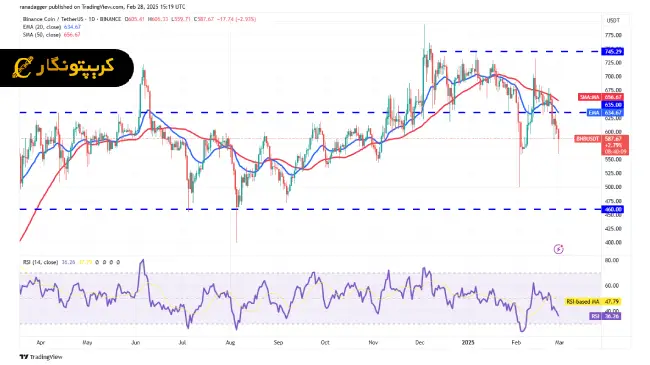Click the 525.00 price axis value
650x365 pixels.
tap(613, 173)
